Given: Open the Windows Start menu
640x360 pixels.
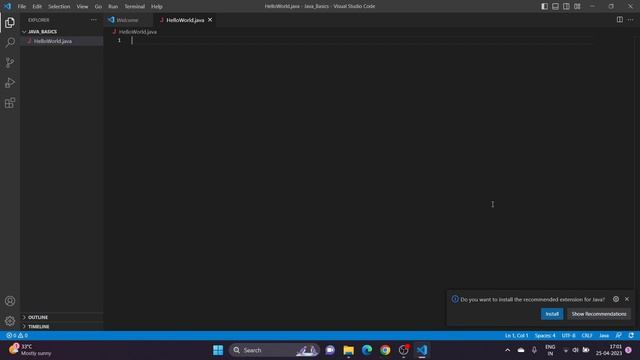Looking at the screenshot, I should point(218,350).
